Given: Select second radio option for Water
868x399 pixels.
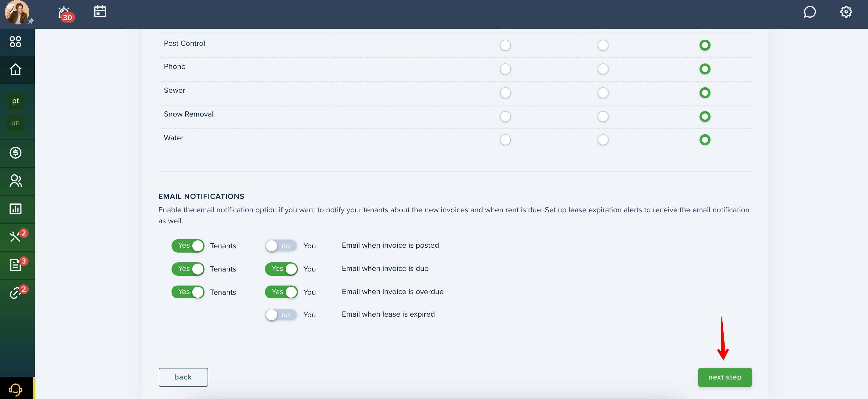Looking at the screenshot, I should click(x=603, y=140).
